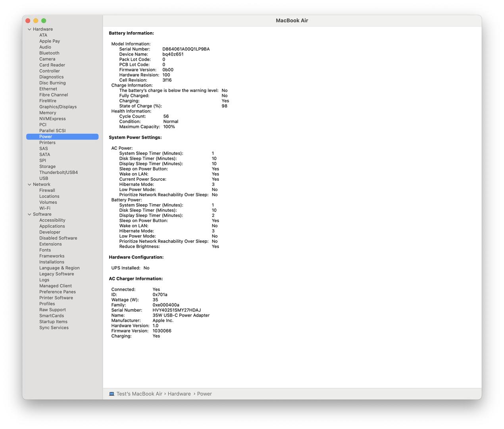Open Apple Pay sidebar entry
504x429 pixels.
50,41
